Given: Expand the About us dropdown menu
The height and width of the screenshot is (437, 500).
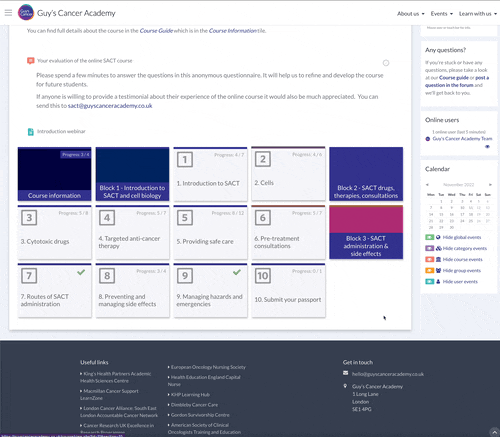Looking at the screenshot, I should click(411, 14).
